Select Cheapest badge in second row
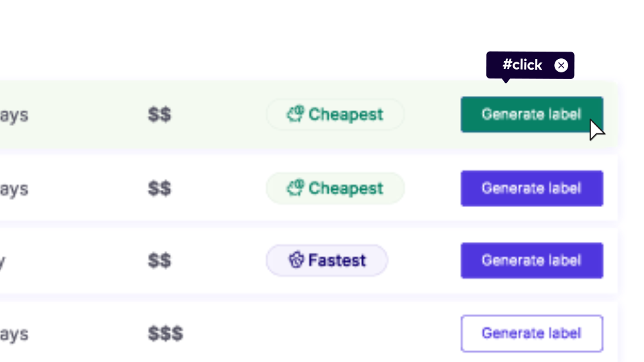Image resolution: width=644 pixels, height=362 pixels. [x=335, y=188]
